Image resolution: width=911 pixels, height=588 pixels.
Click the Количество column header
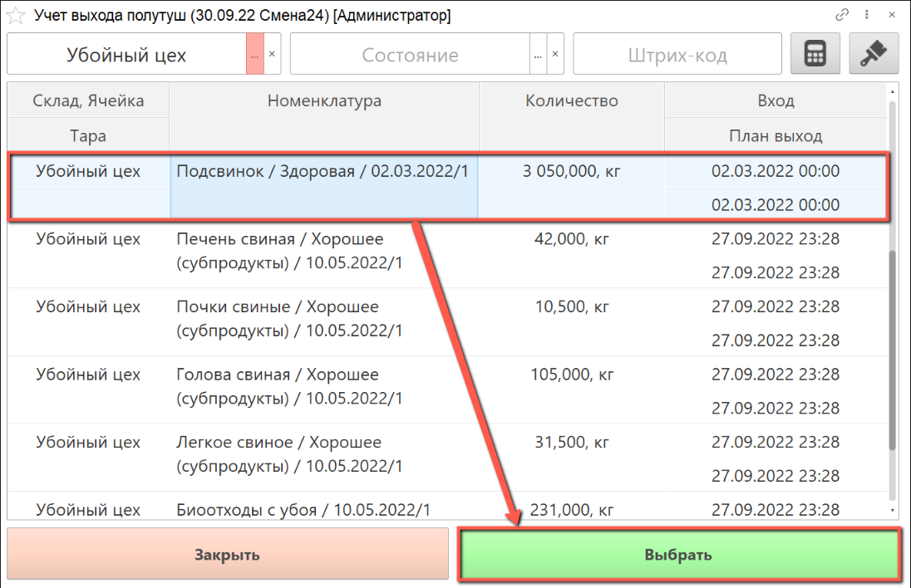572,101
